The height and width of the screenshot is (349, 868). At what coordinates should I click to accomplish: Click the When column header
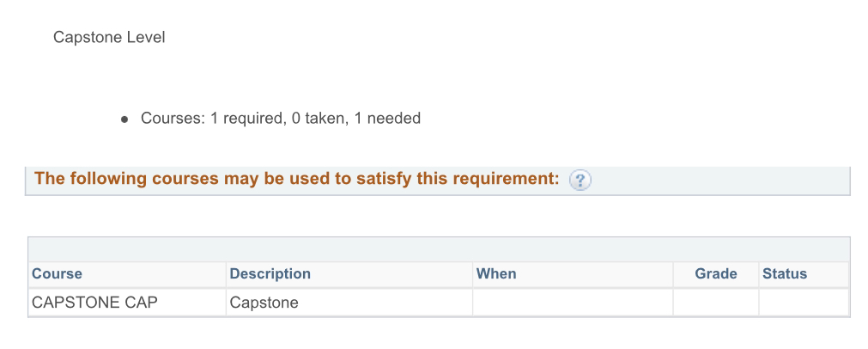[x=496, y=273]
